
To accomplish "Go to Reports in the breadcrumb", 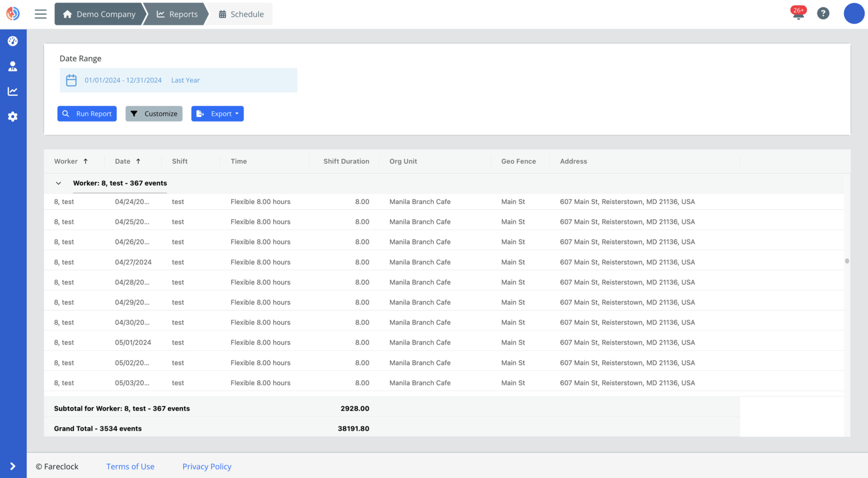I will coord(178,14).
